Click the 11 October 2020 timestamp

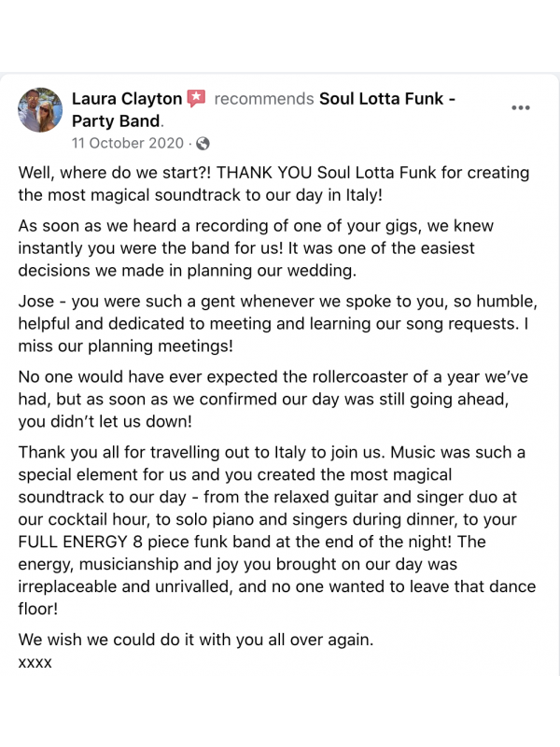pos(128,144)
